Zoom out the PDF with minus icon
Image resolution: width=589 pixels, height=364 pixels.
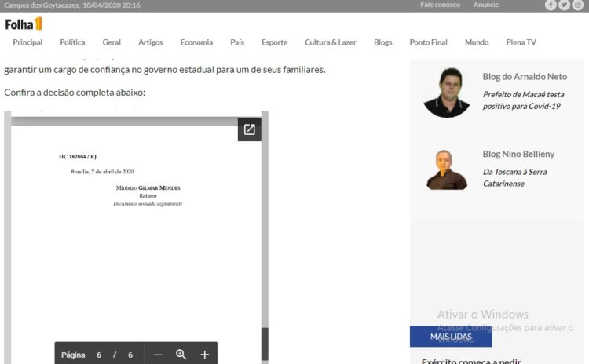[x=158, y=355]
